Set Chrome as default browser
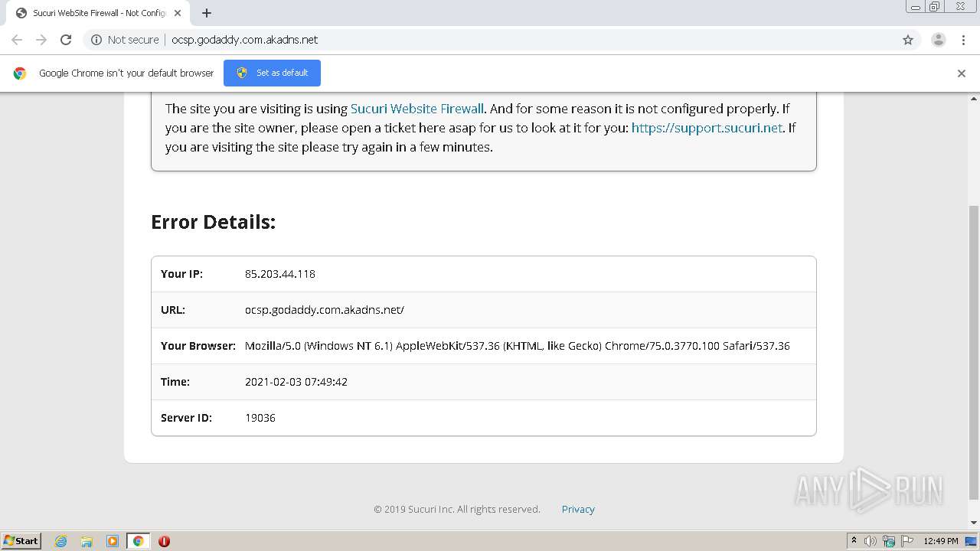 [x=272, y=73]
